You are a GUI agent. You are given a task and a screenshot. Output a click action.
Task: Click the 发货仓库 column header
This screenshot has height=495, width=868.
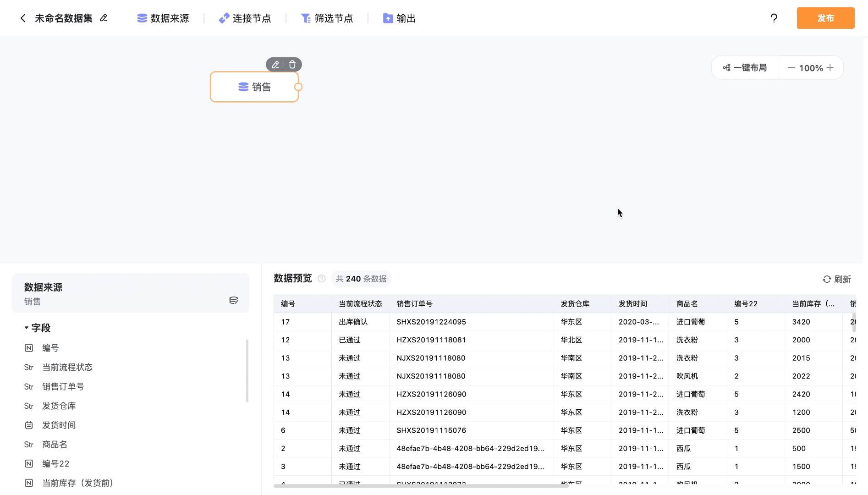[x=582, y=304]
